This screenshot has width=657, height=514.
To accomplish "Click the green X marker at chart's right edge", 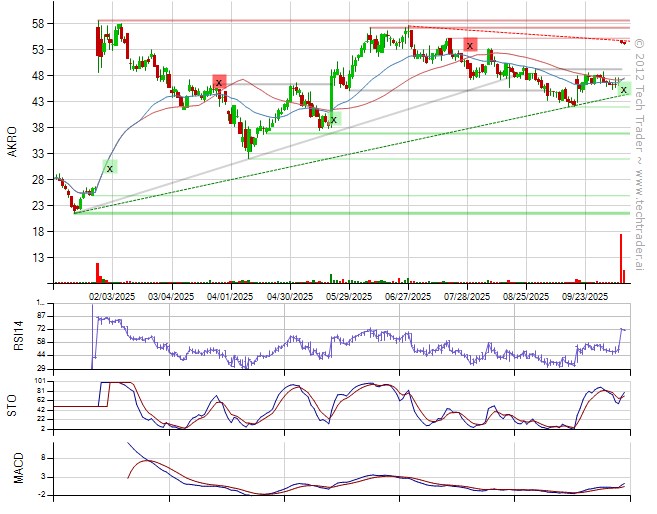I will (624, 90).
